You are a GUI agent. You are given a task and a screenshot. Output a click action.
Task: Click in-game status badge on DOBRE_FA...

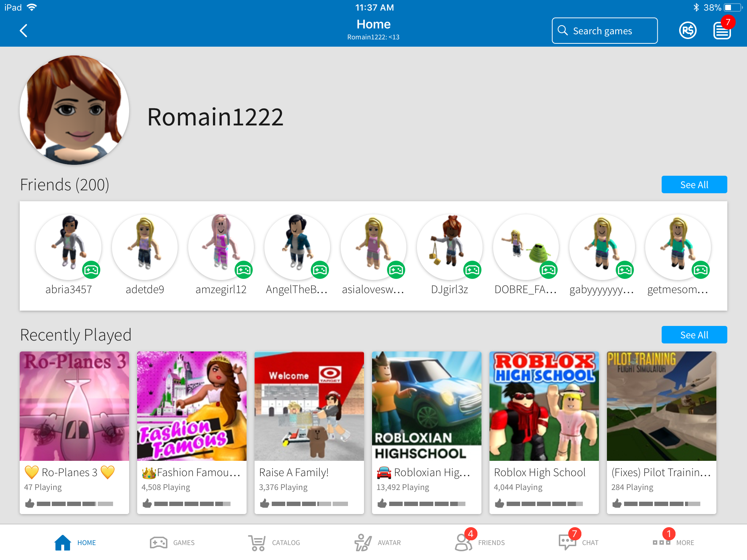pos(549,270)
